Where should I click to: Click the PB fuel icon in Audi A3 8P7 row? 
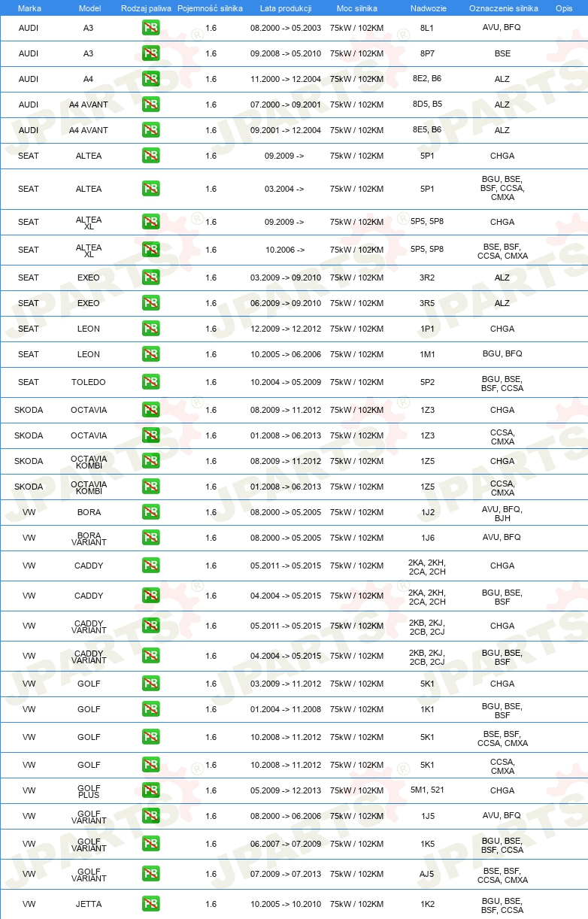(150, 54)
